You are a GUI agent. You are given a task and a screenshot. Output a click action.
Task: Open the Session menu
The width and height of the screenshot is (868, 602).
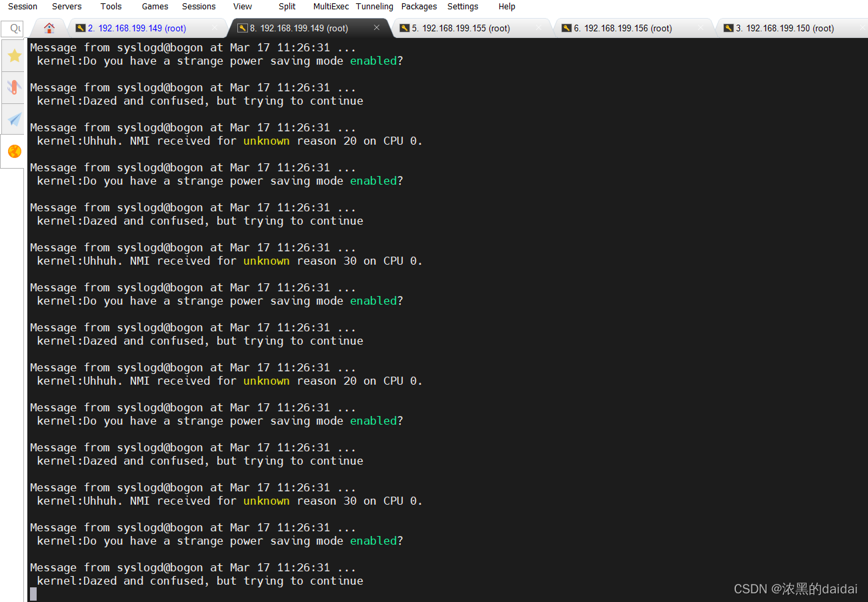tap(23, 7)
